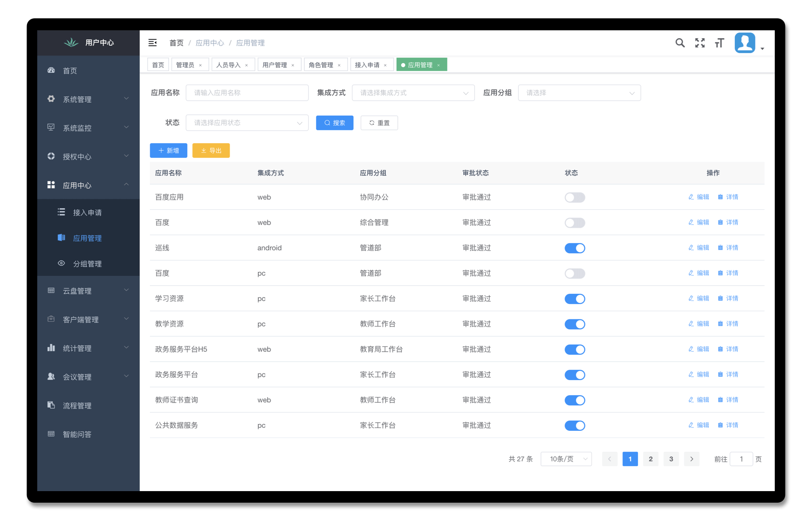
Task: Open the user avatar menu
Action: pos(745,43)
